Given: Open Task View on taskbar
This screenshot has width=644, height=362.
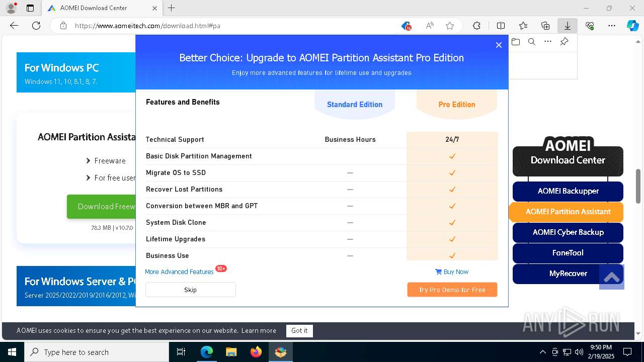Looking at the screenshot, I should 181,352.
